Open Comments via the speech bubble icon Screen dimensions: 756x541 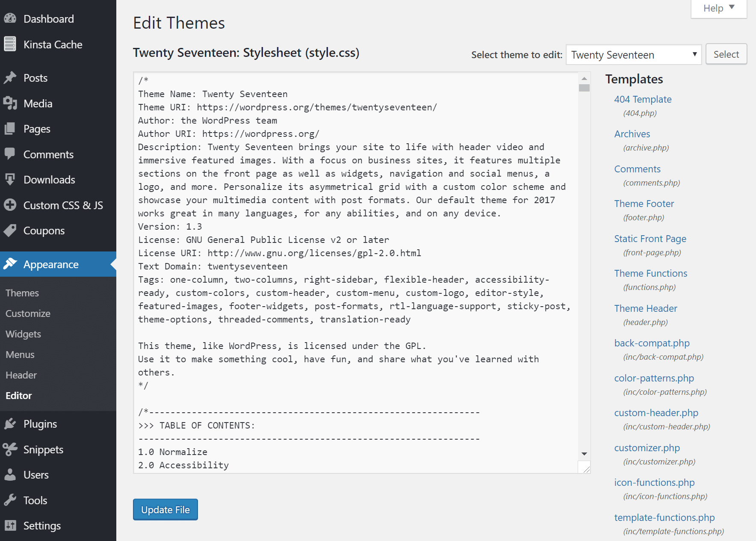pyautogui.click(x=11, y=154)
